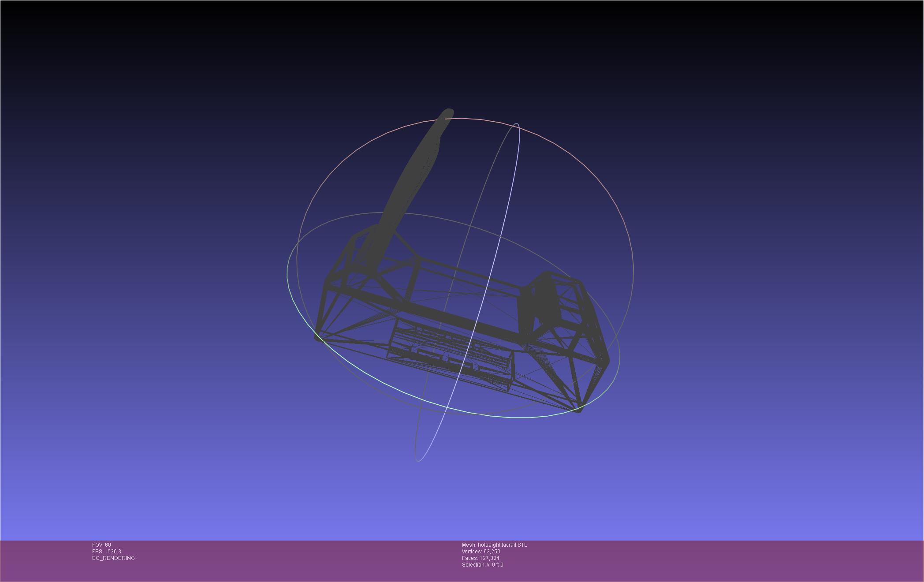
Task: Click the top tip of the upright blade
Action: pyautogui.click(x=448, y=111)
